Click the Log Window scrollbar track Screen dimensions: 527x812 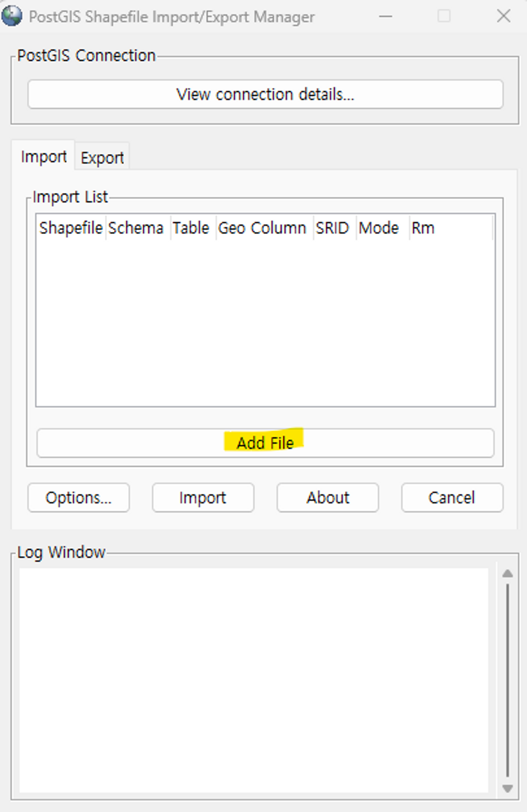click(x=508, y=681)
